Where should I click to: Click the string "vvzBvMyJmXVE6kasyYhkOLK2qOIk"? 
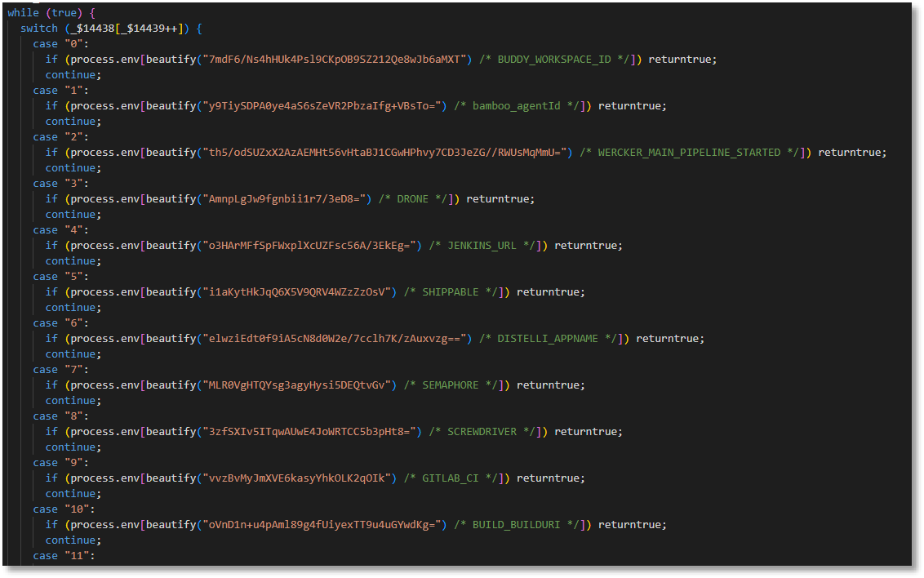(x=297, y=478)
